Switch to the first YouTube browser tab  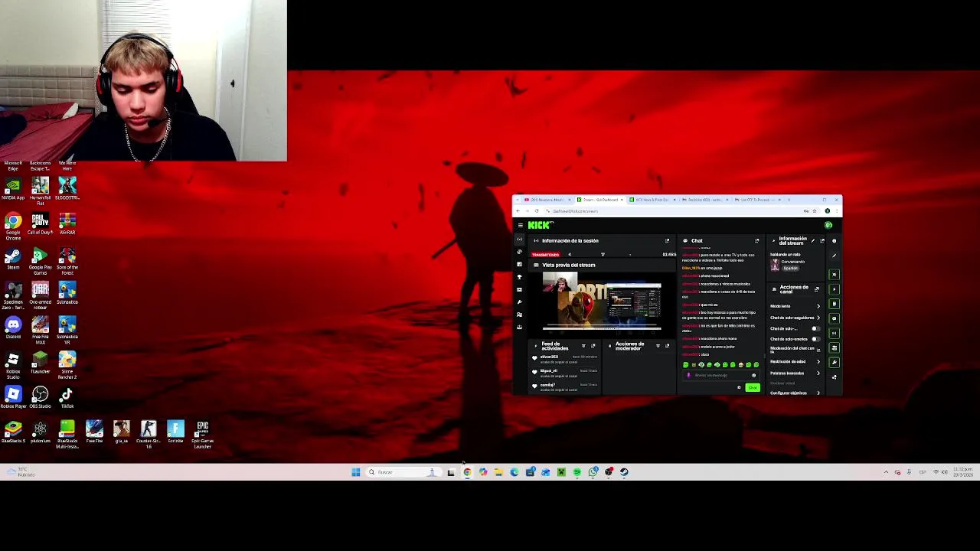547,200
